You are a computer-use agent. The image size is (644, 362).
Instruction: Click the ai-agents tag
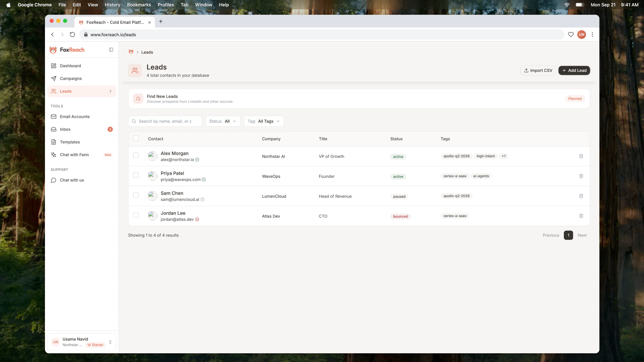point(481,176)
